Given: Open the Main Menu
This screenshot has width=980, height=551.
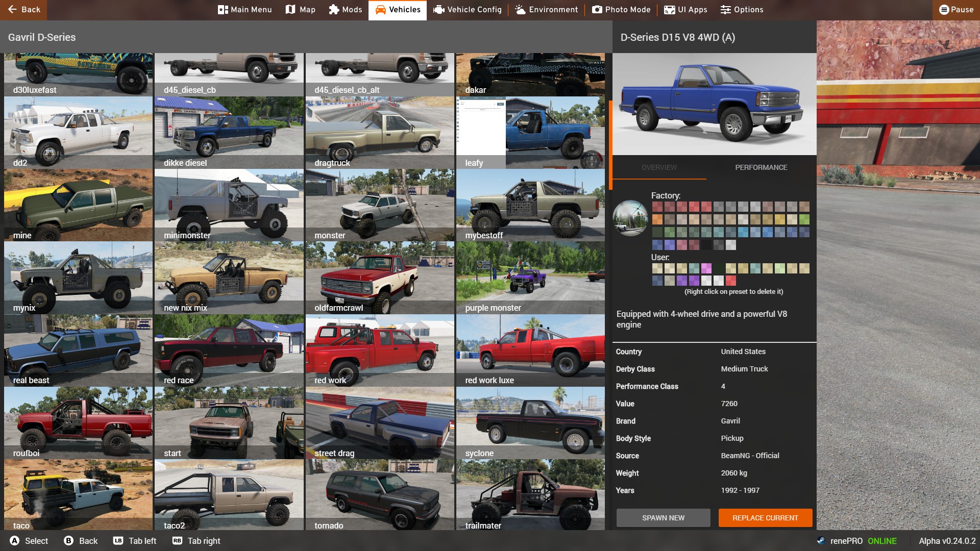Looking at the screenshot, I should (244, 10).
